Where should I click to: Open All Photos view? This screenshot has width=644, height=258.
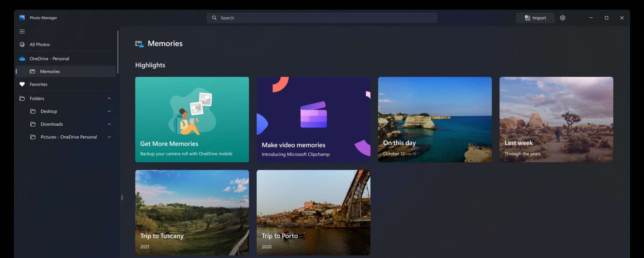click(x=40, y=44)
